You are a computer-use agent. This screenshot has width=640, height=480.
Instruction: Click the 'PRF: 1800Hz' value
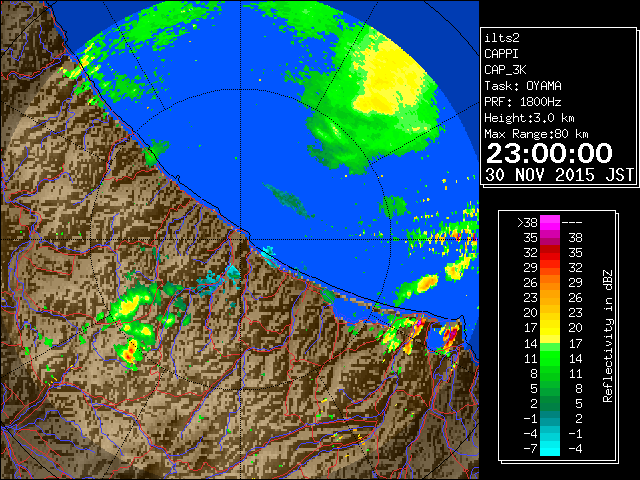pos(523,102)
